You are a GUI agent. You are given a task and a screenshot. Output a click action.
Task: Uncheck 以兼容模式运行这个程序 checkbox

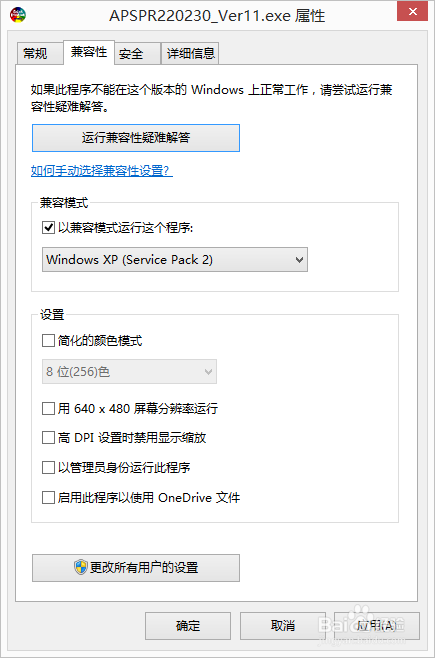[x=48, y=227]
